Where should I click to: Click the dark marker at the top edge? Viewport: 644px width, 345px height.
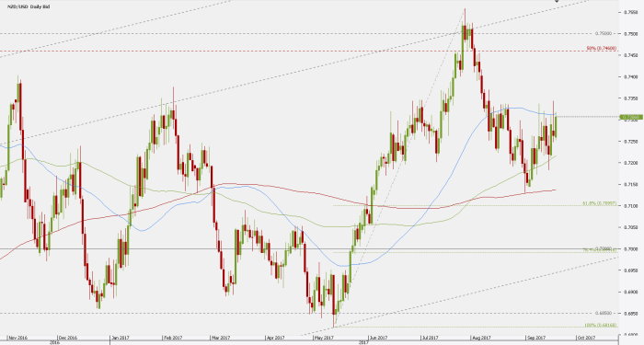click(557, 1)
